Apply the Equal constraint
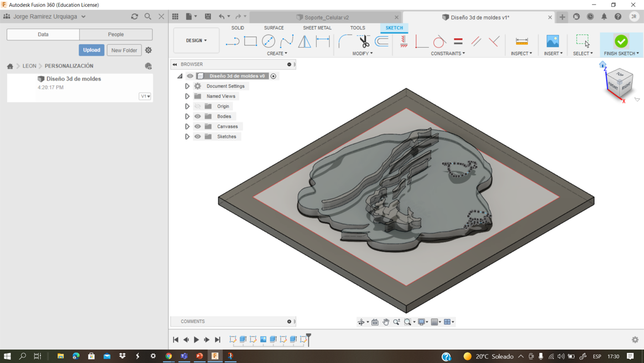The image size is (644, 363). coord(458,42)
